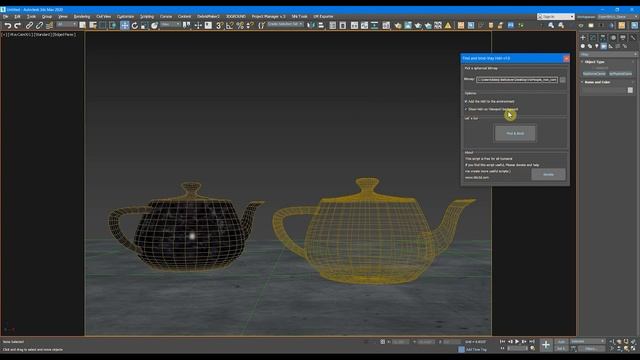Open the reference coordinate system dropdown
640x360 pixels.
click(x=170, y=25)
